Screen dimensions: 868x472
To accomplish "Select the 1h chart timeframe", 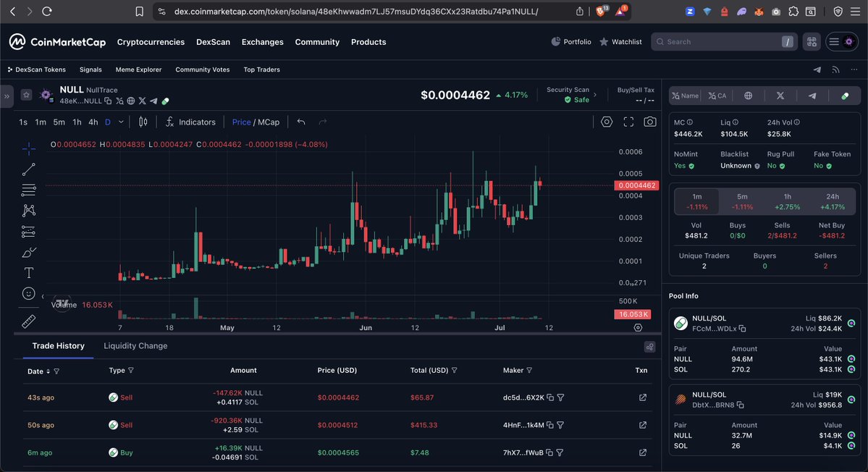I will [x=77, y=122].
